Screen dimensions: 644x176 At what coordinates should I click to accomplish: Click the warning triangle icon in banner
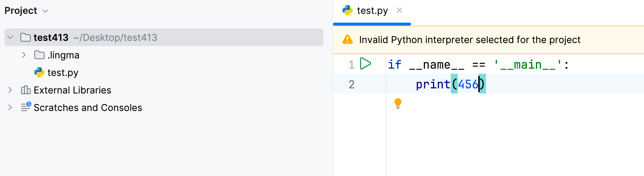coord(348,39)
